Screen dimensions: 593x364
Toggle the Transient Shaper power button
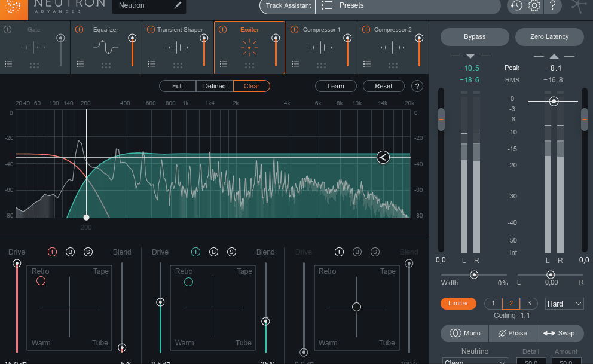point(151,29)
